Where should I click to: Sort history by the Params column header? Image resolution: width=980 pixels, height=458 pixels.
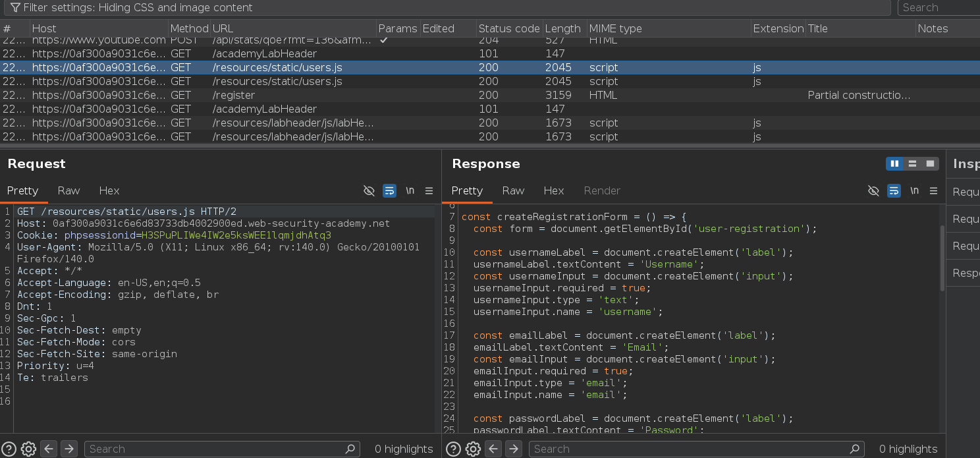pyautogui.click(x=398, y=28)
